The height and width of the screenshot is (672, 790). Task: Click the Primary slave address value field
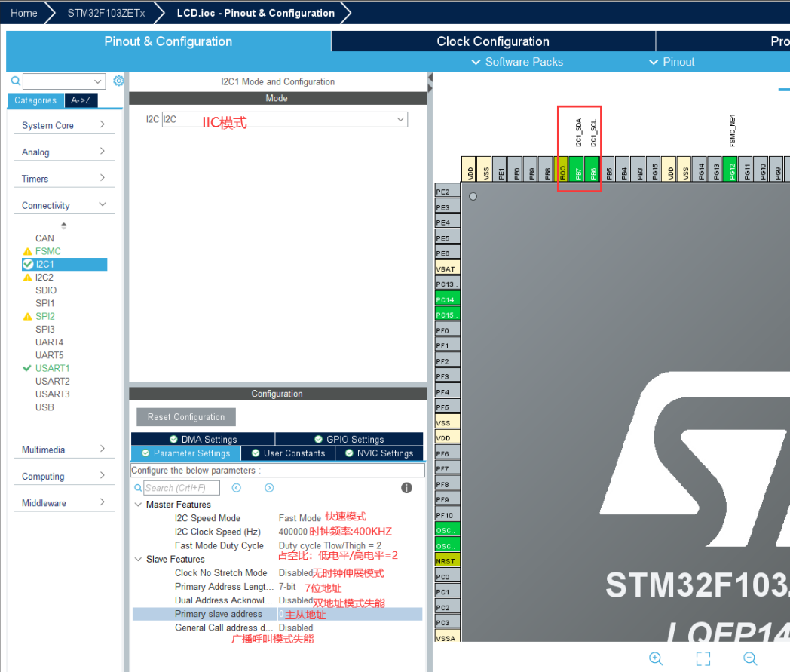pyautogui.click(x=350, y=614)
